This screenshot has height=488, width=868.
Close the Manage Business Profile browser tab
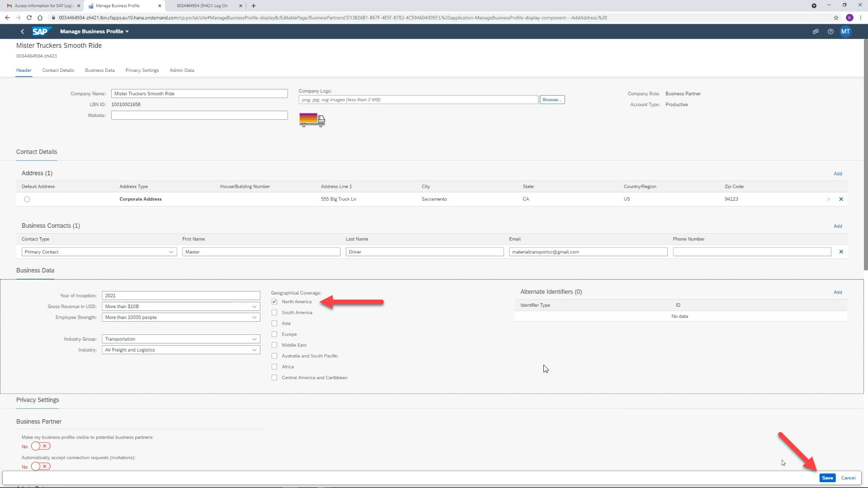(x=159, y=6)
